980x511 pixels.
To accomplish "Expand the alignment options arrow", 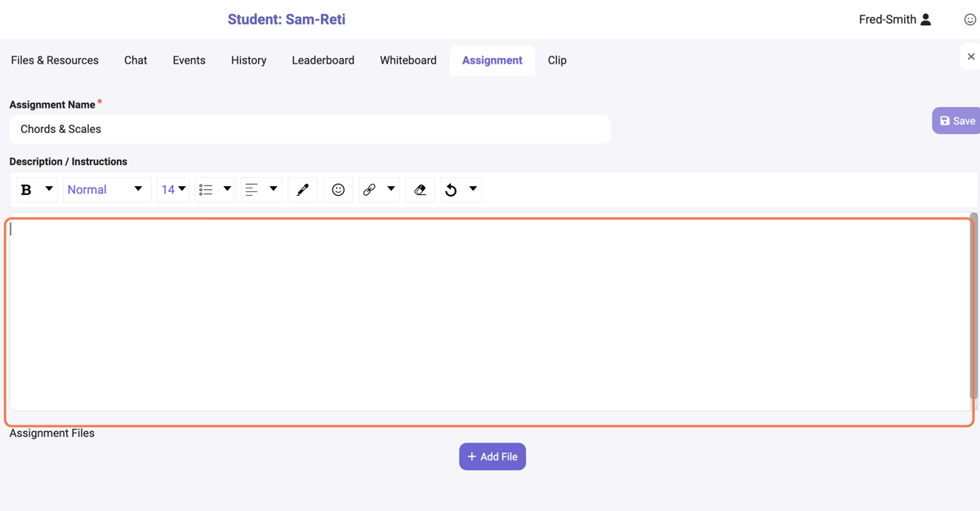I will point(274,189).
